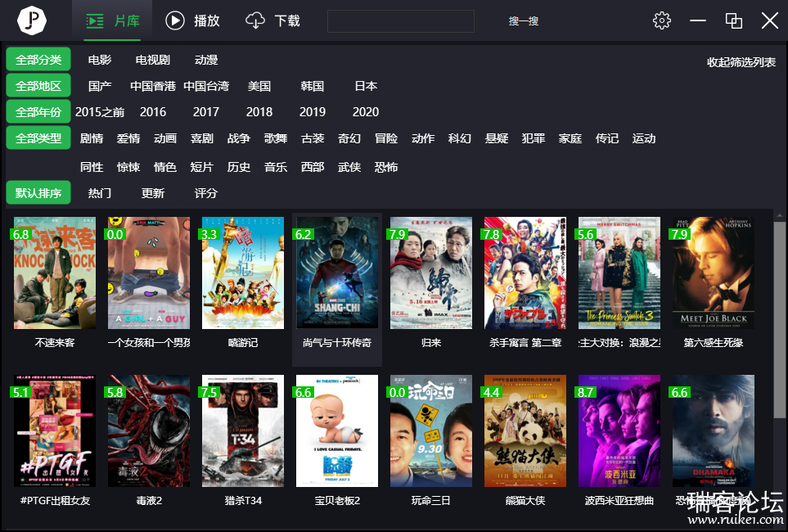Open the Boss Baby 2 poster
This screenshot has height=532, width=788.
pyautogui.click(x=336, y=431)
